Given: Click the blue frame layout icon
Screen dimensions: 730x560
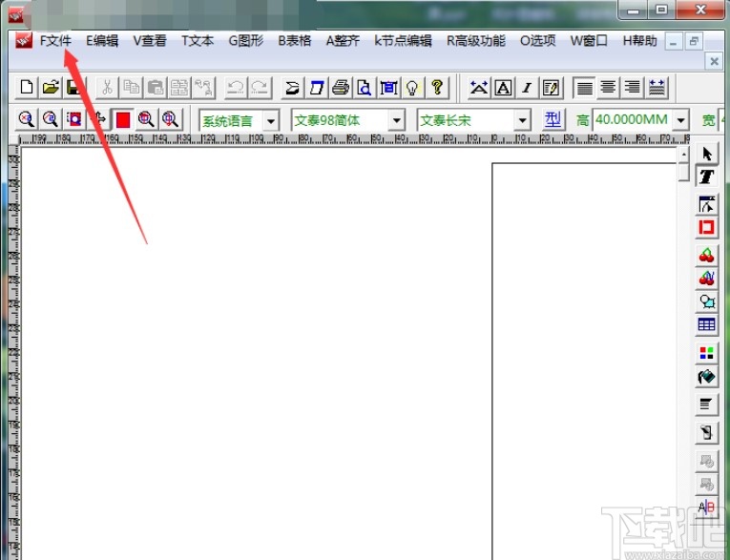Looking at the screenshot, I should 388,88.
